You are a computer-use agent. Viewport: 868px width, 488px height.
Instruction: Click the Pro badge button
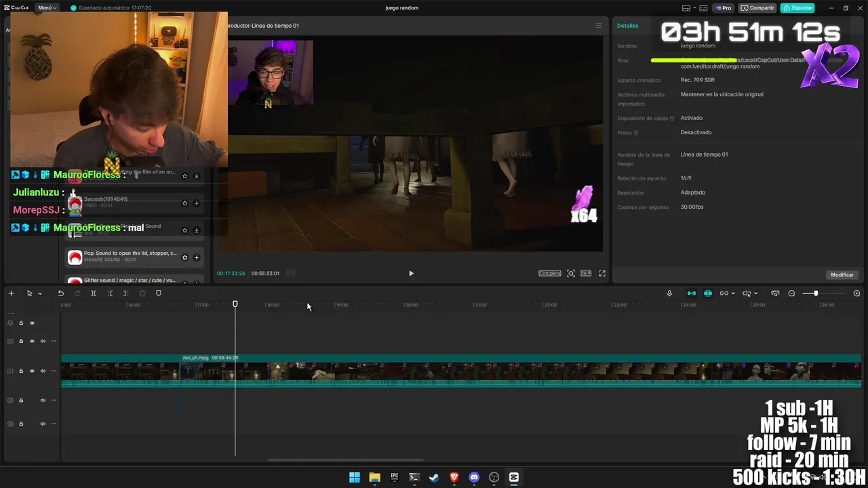coord(724,8)
